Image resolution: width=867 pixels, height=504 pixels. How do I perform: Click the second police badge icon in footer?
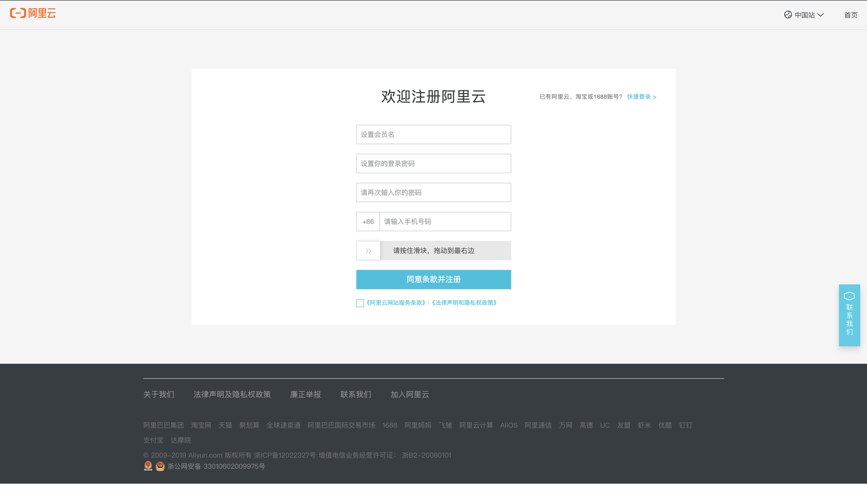pos(160,466)
